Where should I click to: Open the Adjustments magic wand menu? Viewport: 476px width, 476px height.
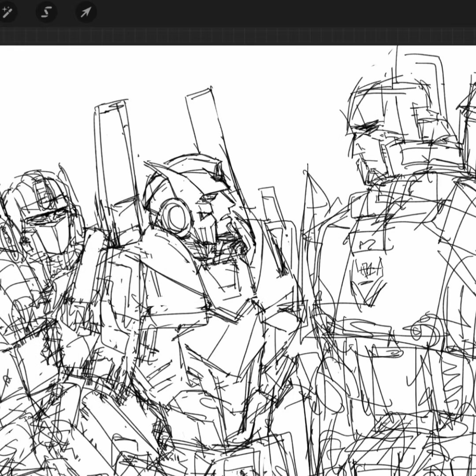[6, 12]
